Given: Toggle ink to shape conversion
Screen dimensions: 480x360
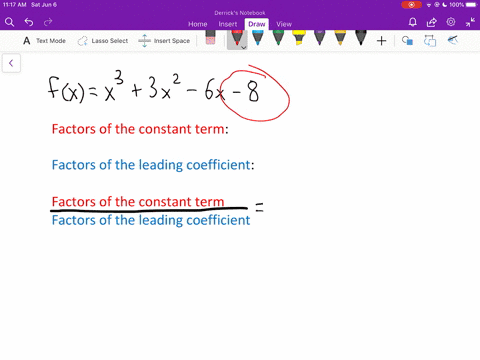Looking at the screenshot, I should pyautogui.click(x=430, y=41).
